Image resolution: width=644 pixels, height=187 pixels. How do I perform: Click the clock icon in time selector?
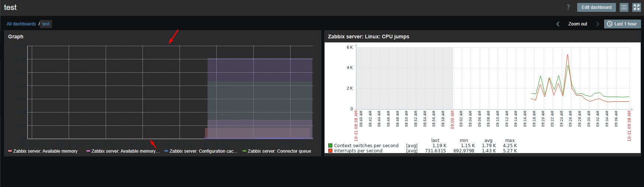pyautogui.click(x=610, y=24)
